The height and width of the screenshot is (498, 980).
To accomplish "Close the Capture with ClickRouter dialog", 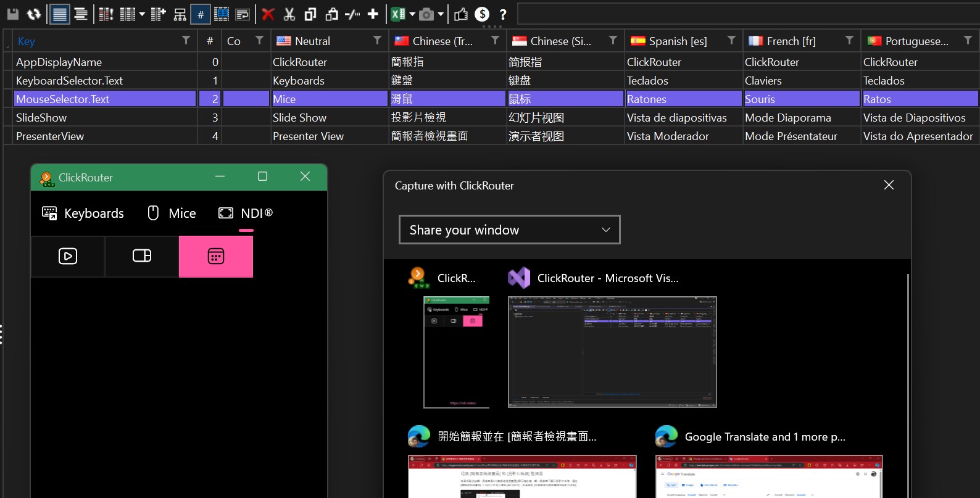I will [889, 185].
